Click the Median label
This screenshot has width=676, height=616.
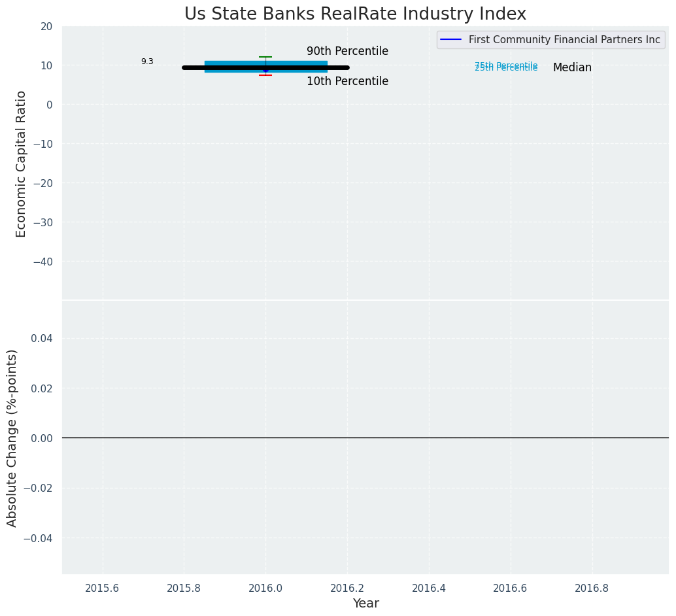pos(572,68)
